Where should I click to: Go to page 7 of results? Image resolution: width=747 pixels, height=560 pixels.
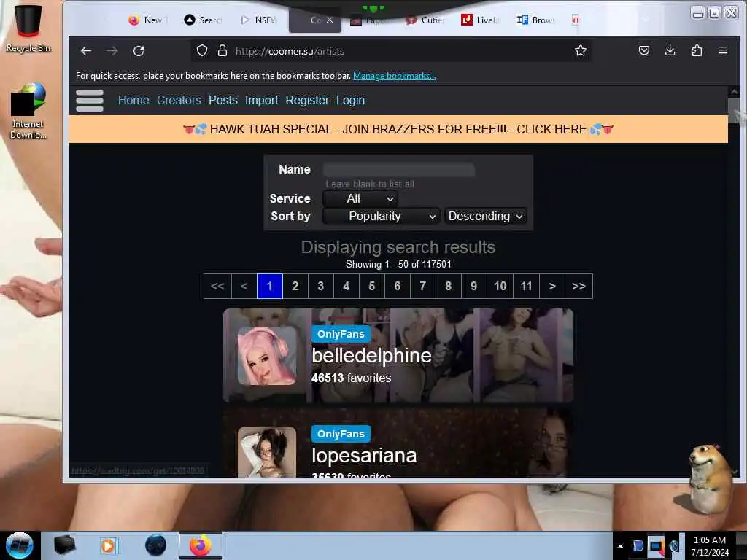(422, 286)
